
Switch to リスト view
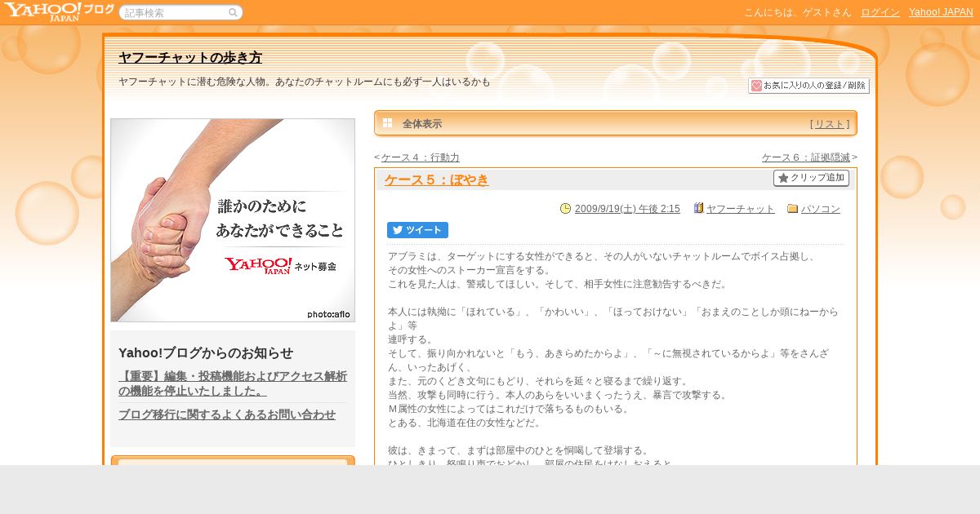pyautogui.click(x=830, y=124)
